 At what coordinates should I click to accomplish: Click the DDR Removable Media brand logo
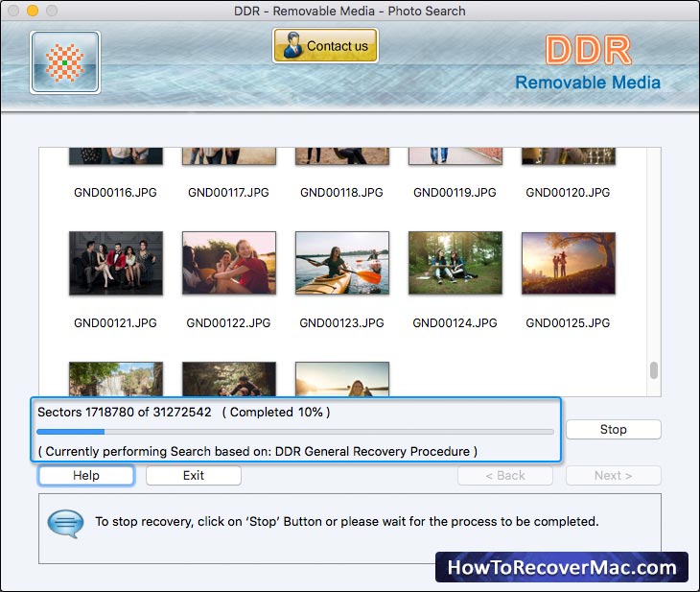(x=588, y=63)
